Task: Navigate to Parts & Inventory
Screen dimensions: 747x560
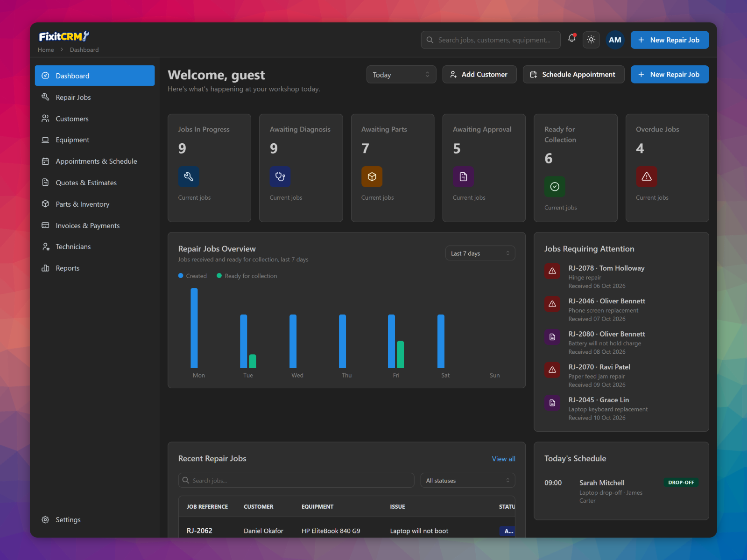Action: tap(95, 204)
